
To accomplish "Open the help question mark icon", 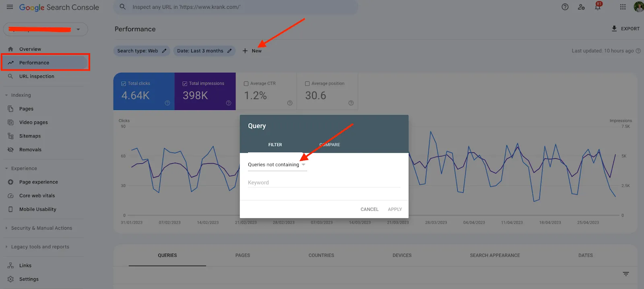I will pyautogui.click(x=565, y=7).
